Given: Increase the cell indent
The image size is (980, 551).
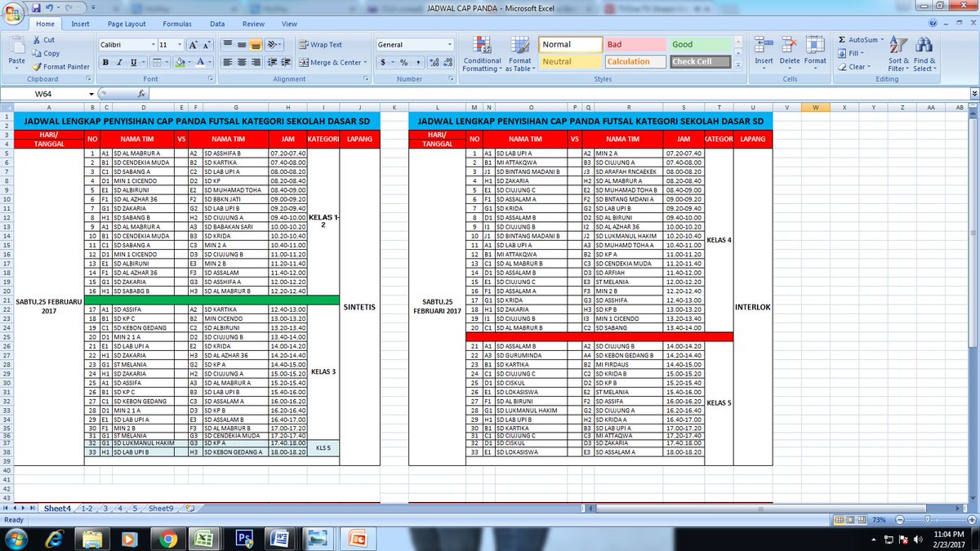Looking at the screenshot, I should click(287, 62).
